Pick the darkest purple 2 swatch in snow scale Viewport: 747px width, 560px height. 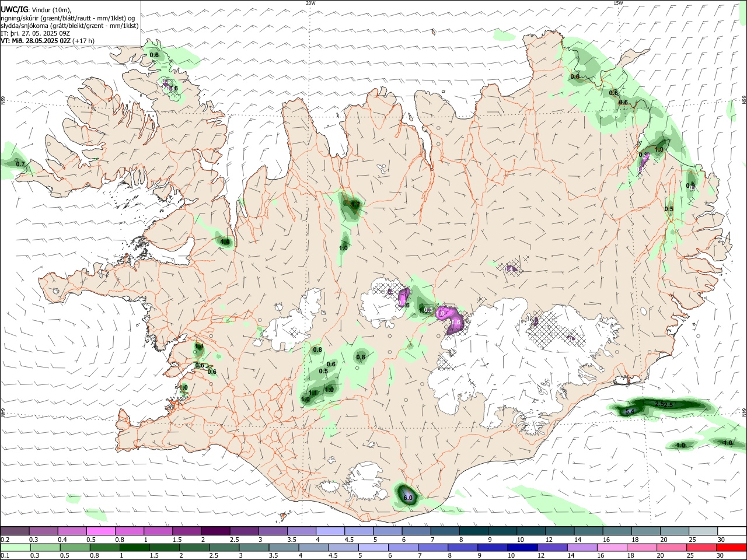click(215, 531)
